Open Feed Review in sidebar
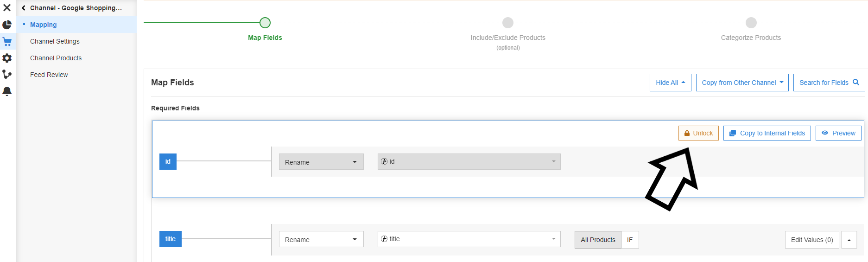868x262 pixels. tap(49, 75)
